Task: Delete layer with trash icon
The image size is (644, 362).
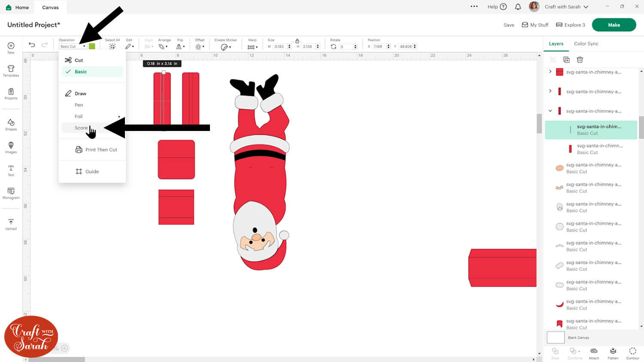Action: pos(580,60)
